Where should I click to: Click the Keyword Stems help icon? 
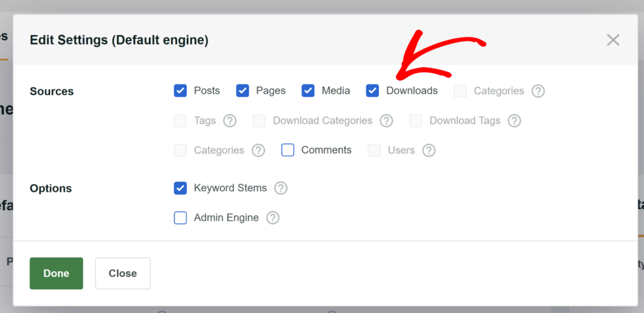(x=281, y=188)
